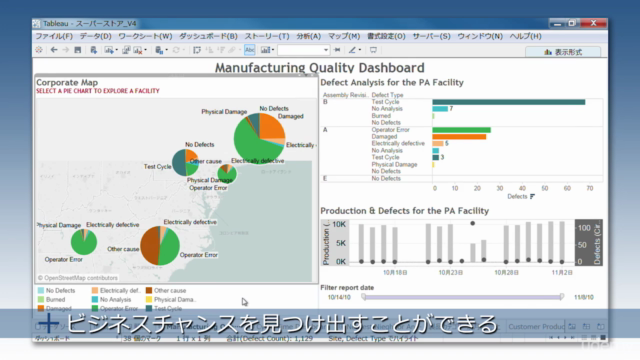Click the 'Filter report date' label
Viewport: 640px width, 360px height.
pos(347,287)
